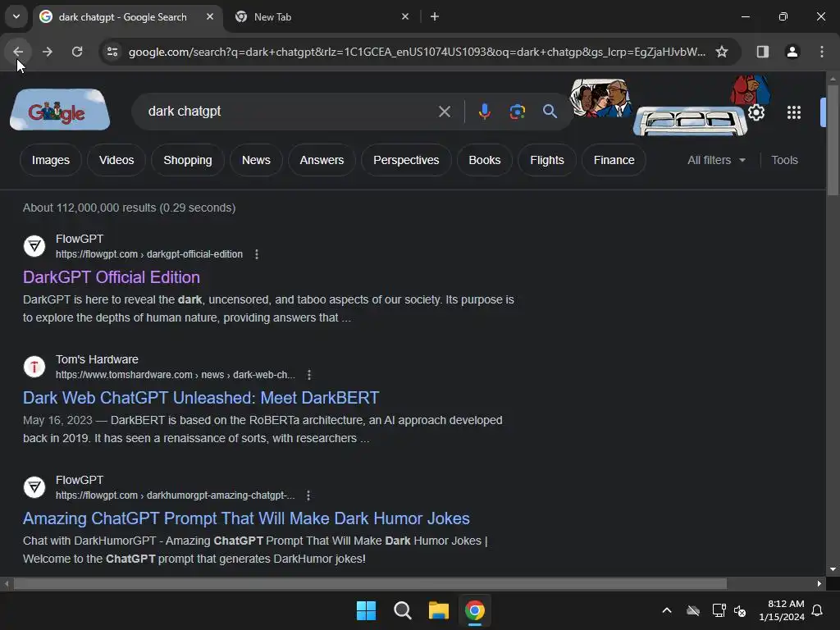Open the Chrome profile avatar

click(792, 52)
